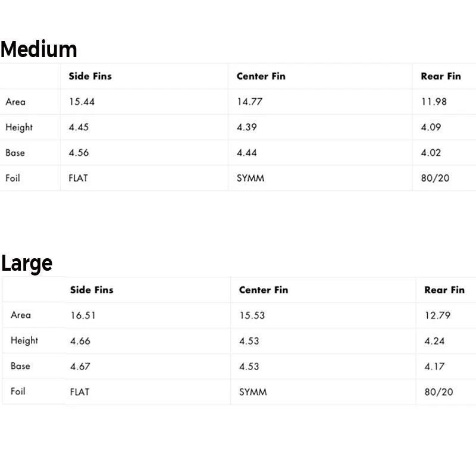Viewport: 476px width, 476px height.
Task: Click Medium rear fin area 11.98
Action: (434, 102)
